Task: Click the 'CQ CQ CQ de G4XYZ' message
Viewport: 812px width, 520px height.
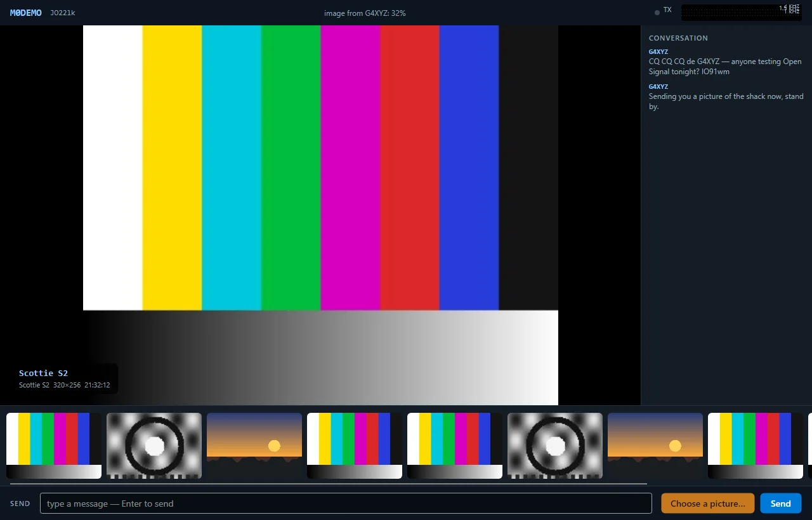Action: click(725, 67)
